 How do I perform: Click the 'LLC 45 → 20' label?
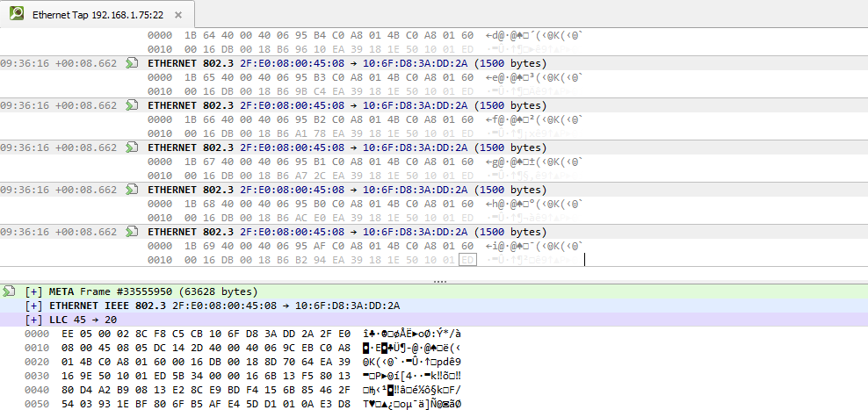coord(83,320)
